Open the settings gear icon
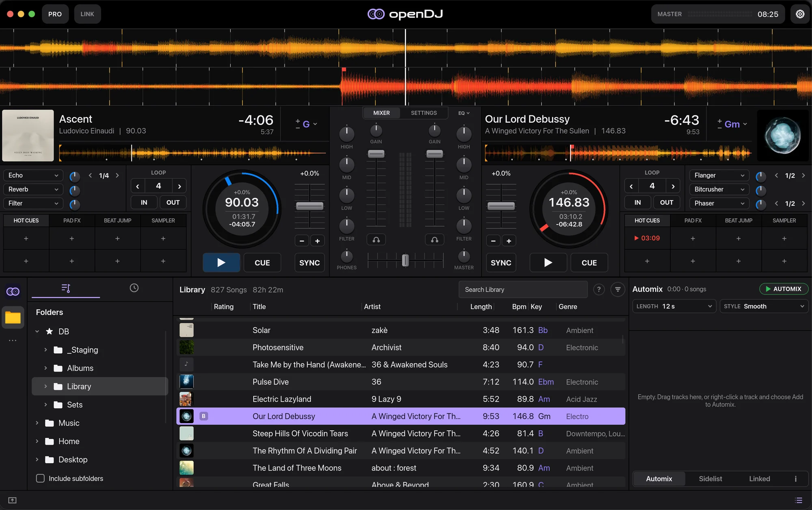Image resolution: width=812 pixels, height=510 pixels. coord(800,14)
